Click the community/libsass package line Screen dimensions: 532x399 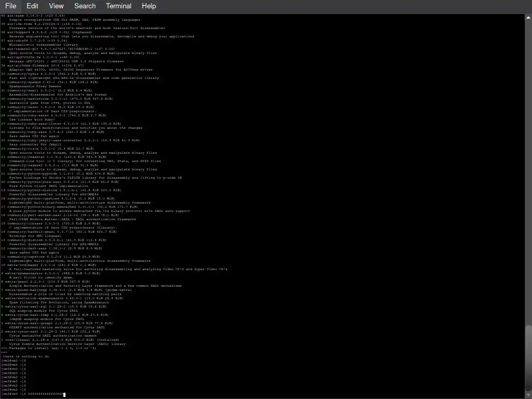(50, 223)
